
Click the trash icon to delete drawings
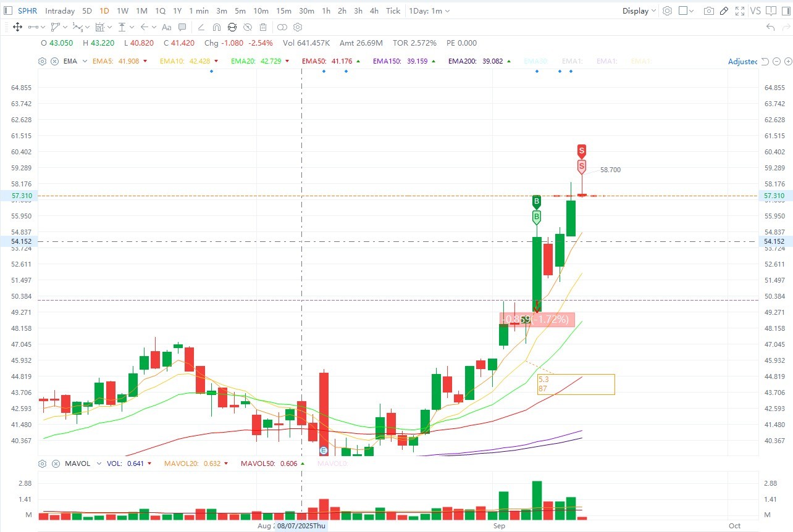tap(263, 27)
